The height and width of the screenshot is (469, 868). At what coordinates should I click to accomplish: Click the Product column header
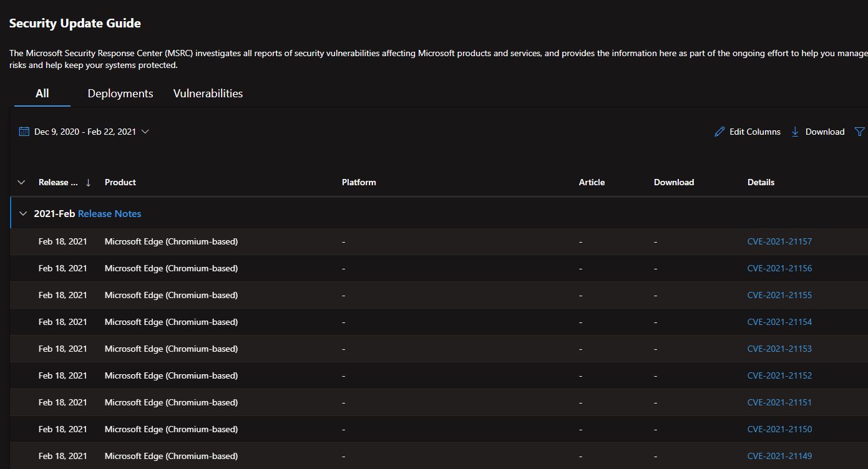(120, 182)
